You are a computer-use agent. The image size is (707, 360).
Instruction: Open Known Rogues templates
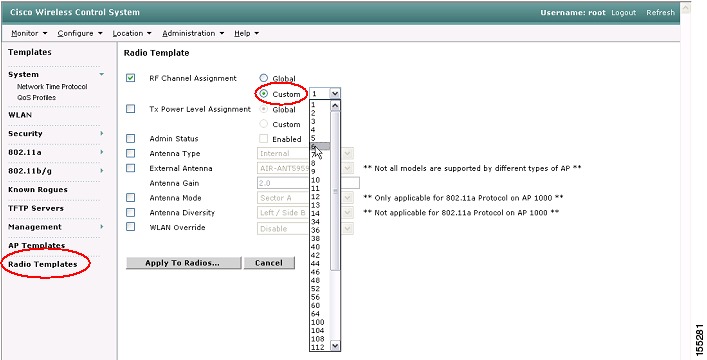coord(38,189)
